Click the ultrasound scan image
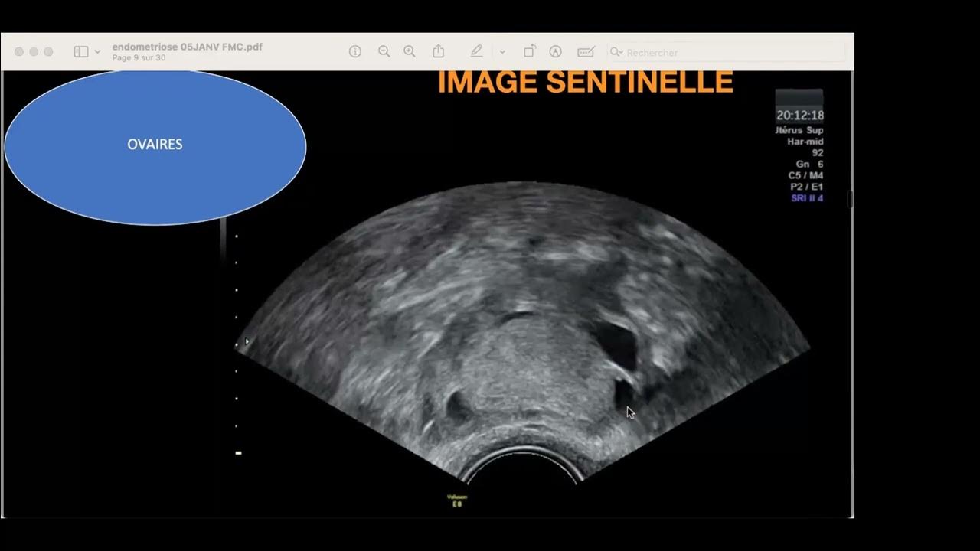Image resolution: width=980 pixels, height=551 pixels. pos(522,333)
